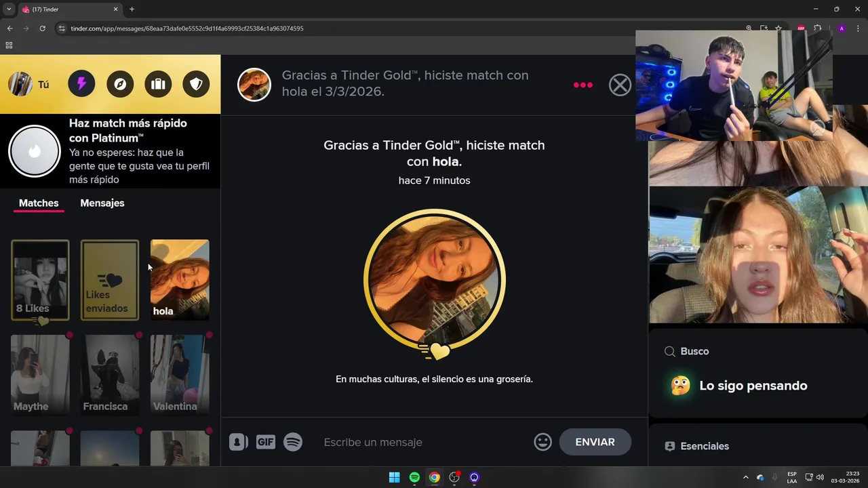Close the Tinder browser tab
This screenshot has width=868, height=488.
click(115, 9)
